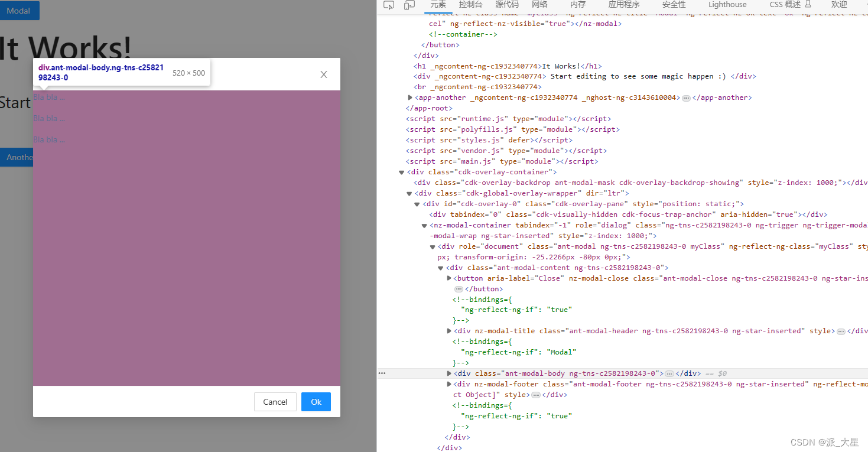Click the ellipsis badge in the ant-modal-body line

(669, 374)
